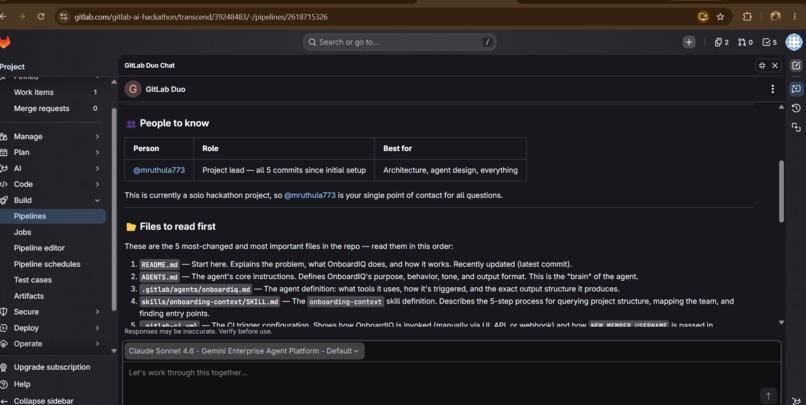Screen dimensions: 806x405
Task: Open the sessions icon below history
Action: point(796,127)
